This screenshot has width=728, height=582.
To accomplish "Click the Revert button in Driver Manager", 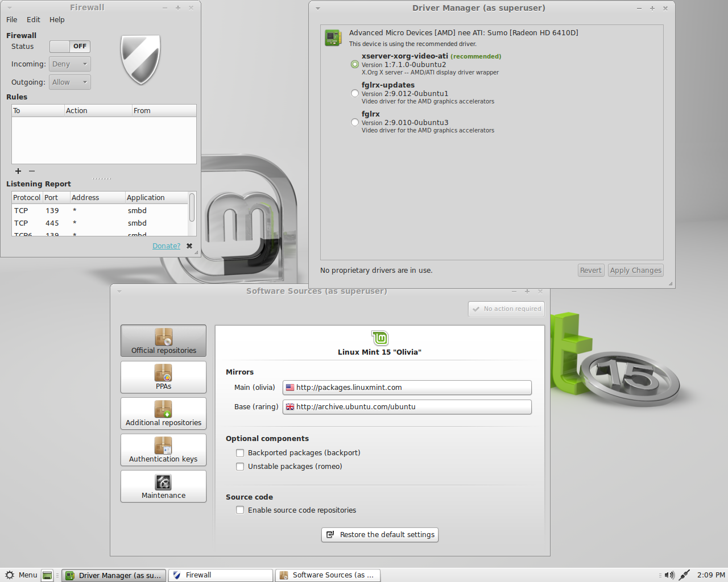I will (591, 271).
